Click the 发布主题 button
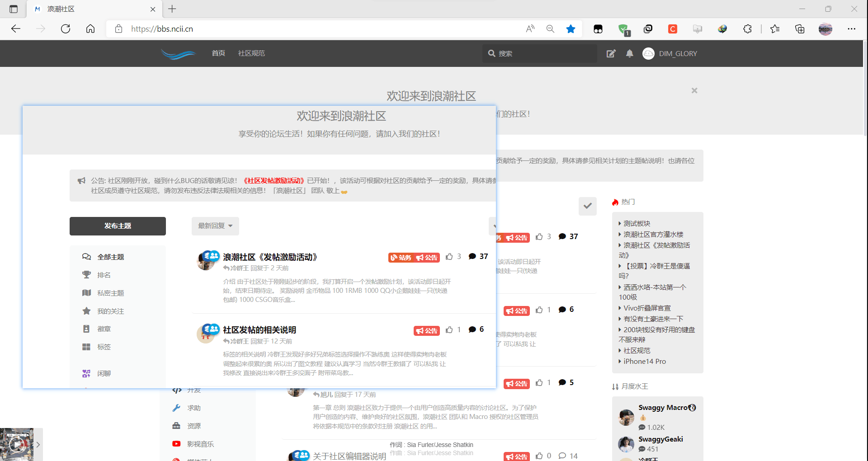The width and height of the screenshot is (868, 461). click(x=118, y=226)
